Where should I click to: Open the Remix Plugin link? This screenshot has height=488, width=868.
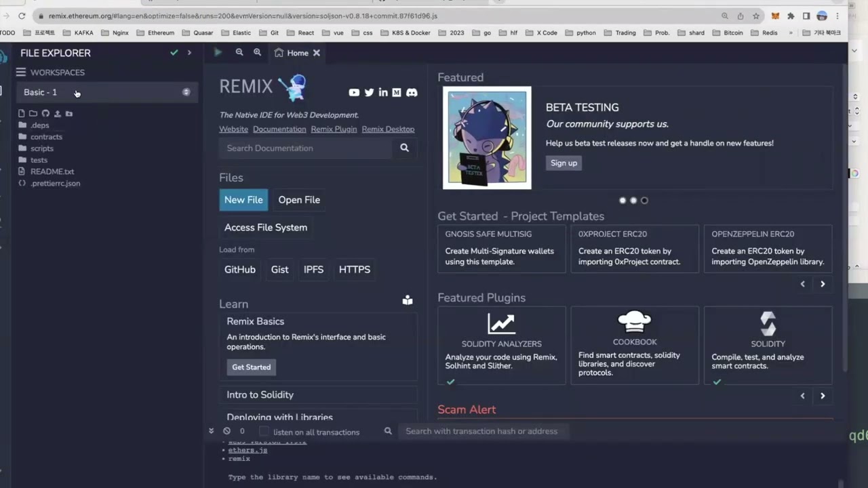(x=334, y=129)
